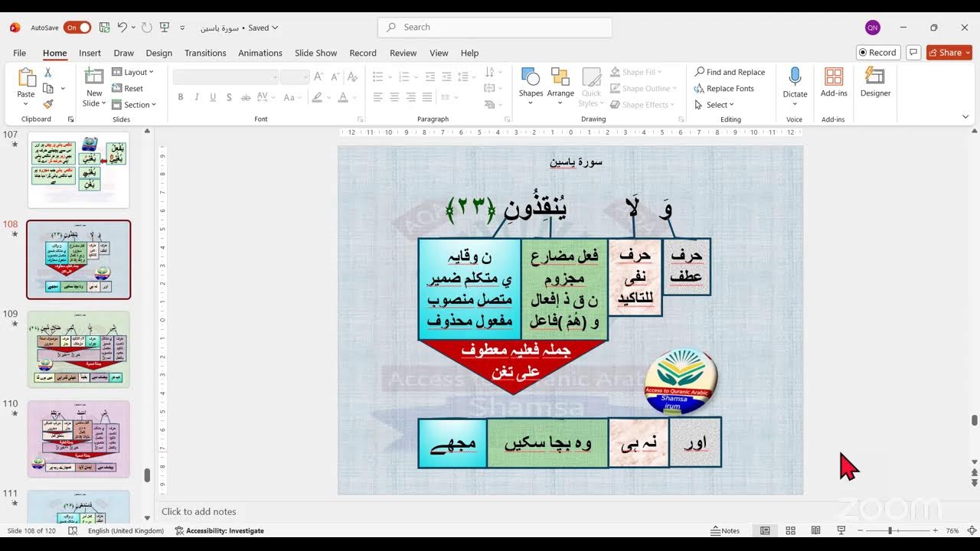Collapse the ribbon with chevron

(965, 116)
